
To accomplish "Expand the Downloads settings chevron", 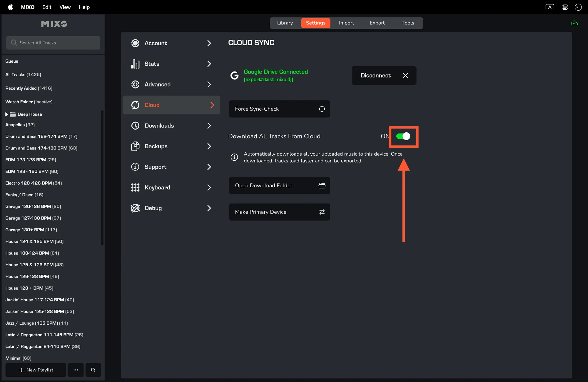I will [x=209, y=126].
